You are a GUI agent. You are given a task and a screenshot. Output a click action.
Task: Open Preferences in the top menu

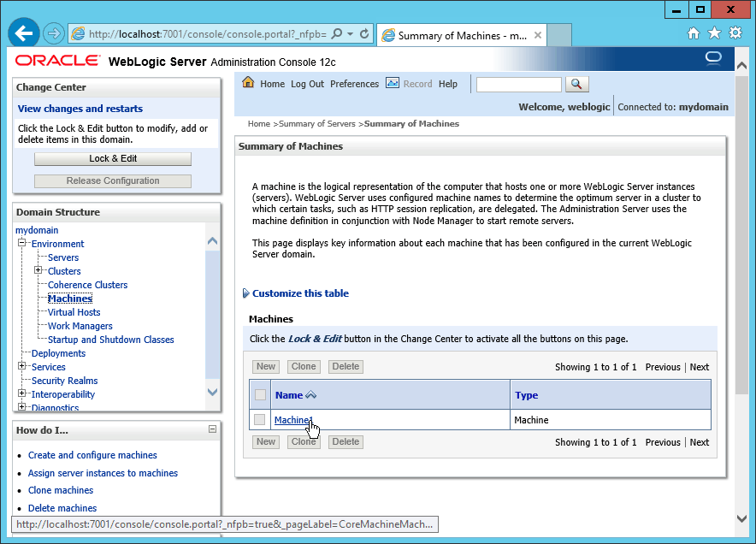click(354, 84)
